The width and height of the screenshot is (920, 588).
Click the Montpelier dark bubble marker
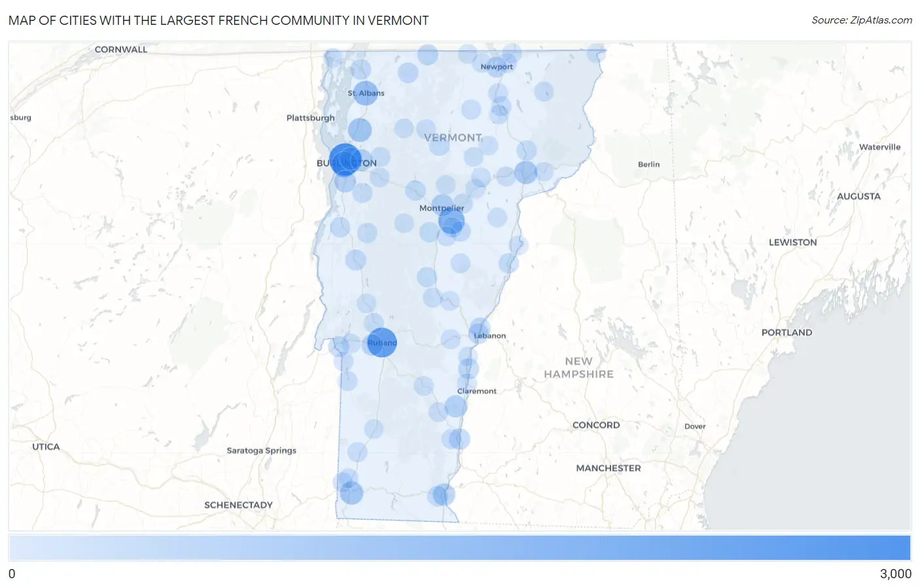(x=451, y=221)
